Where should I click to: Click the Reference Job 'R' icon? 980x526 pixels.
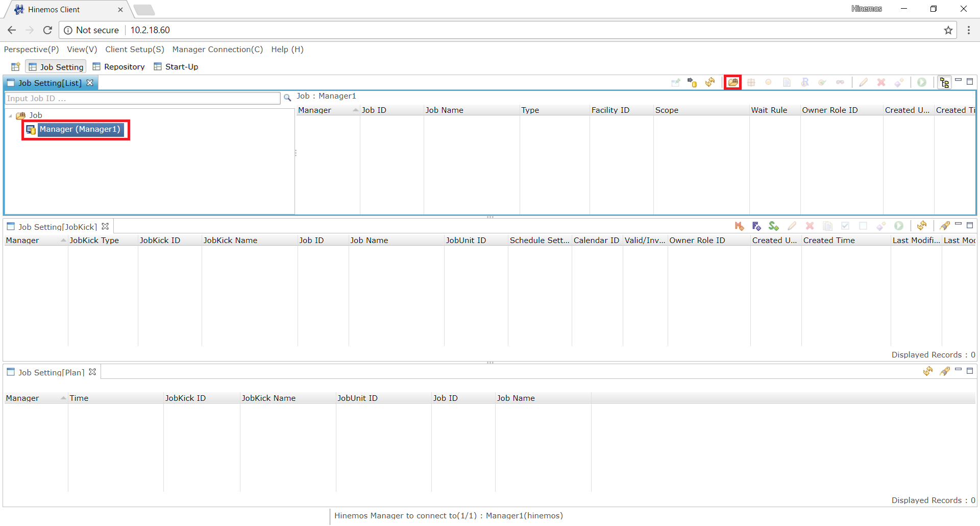coord(805,82)
